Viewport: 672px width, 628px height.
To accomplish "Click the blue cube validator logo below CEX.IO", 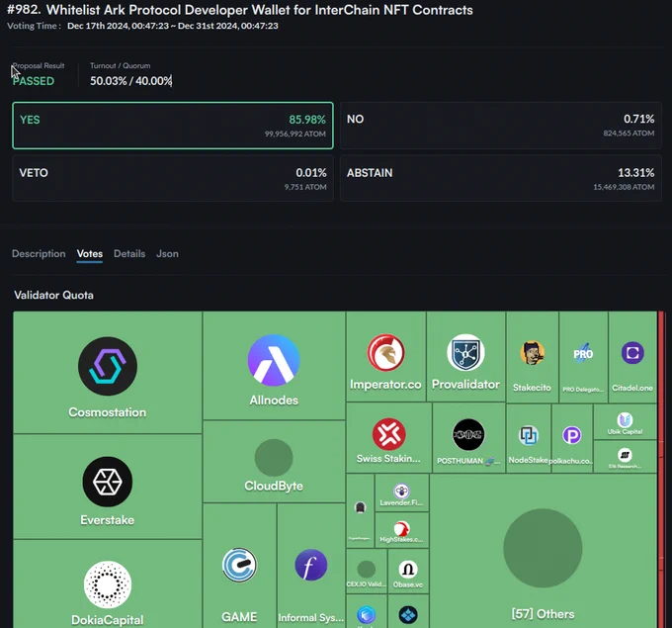I will (x=367, y=615).
